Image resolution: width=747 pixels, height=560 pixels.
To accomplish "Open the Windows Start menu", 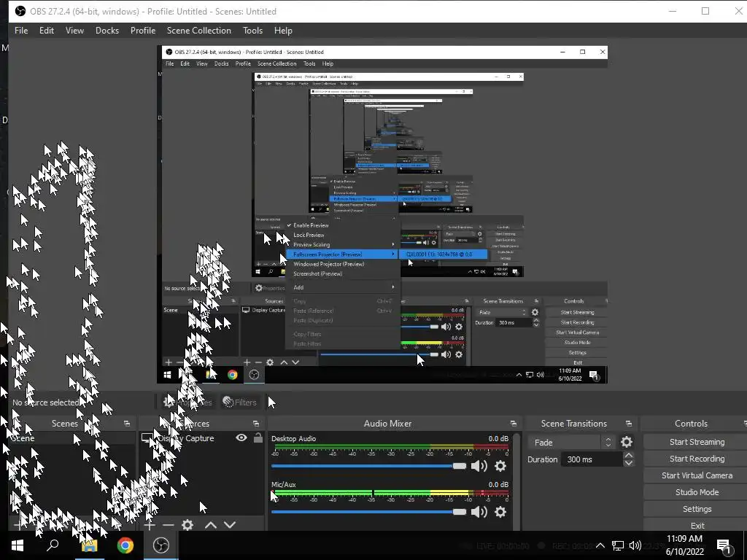I will click(18, 545).
